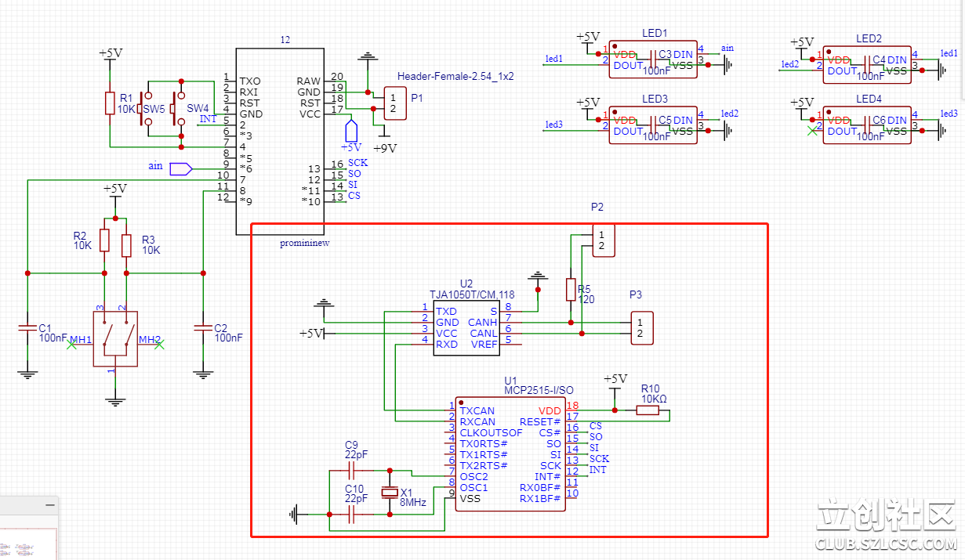The height and width of the screenshot is (560, 965).
Task: Select the MCP2515-I/SO chip U1
Action: [x=510, y=454]
